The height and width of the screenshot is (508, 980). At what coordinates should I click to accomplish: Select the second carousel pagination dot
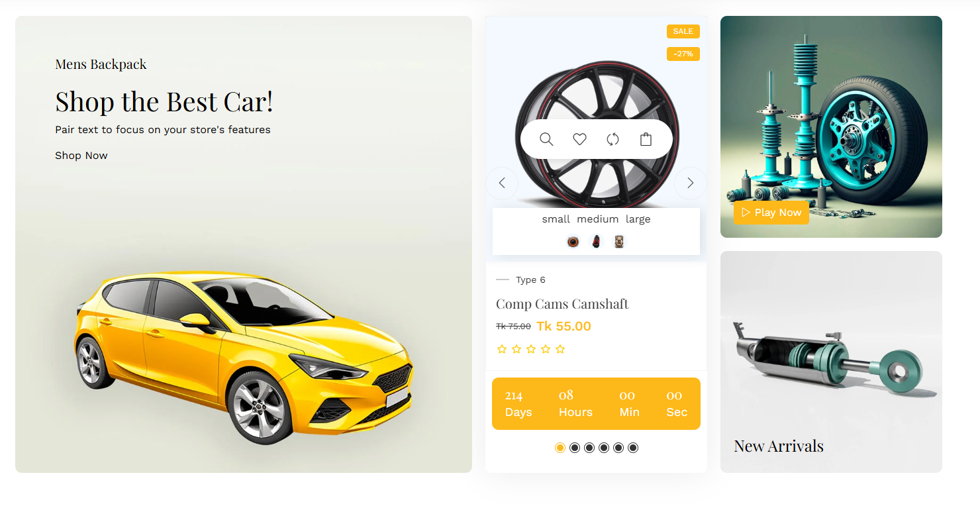pos(575,448)
